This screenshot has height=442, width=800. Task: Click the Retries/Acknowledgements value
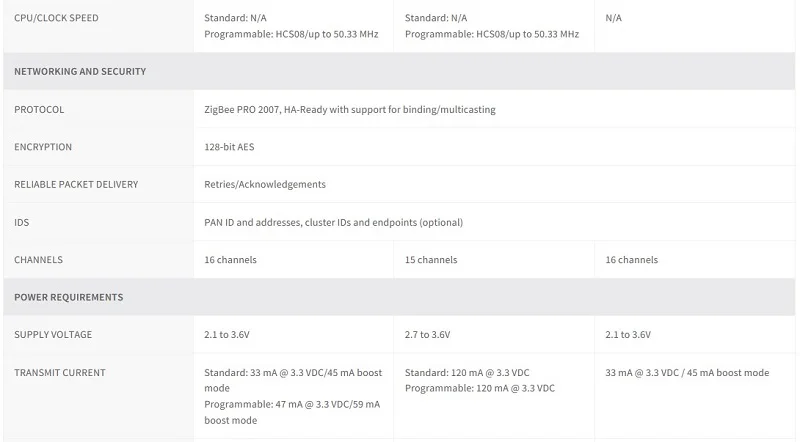pos(265,185)
